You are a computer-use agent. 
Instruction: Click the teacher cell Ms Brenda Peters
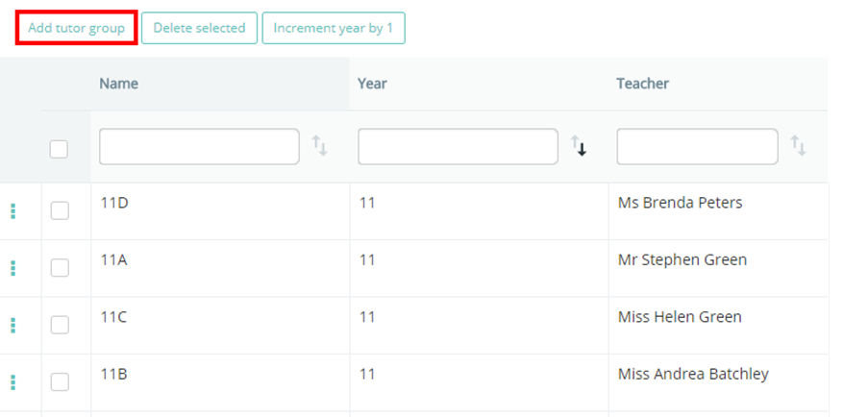680,203
